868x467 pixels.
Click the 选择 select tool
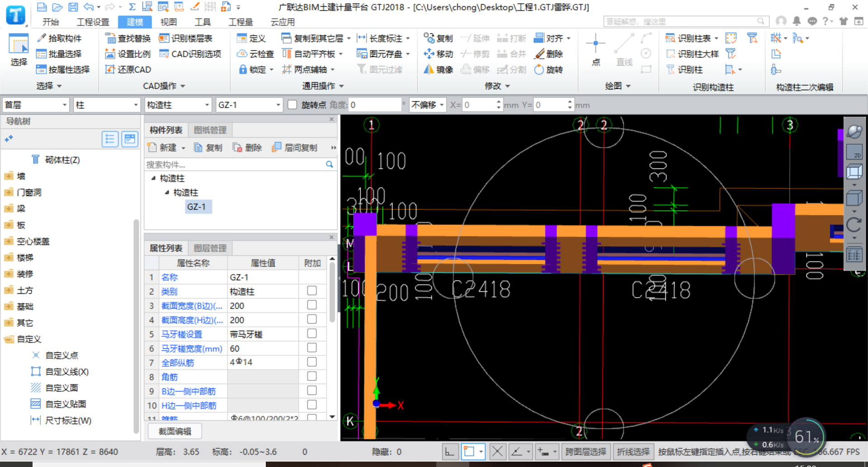[x=19, y=50]
